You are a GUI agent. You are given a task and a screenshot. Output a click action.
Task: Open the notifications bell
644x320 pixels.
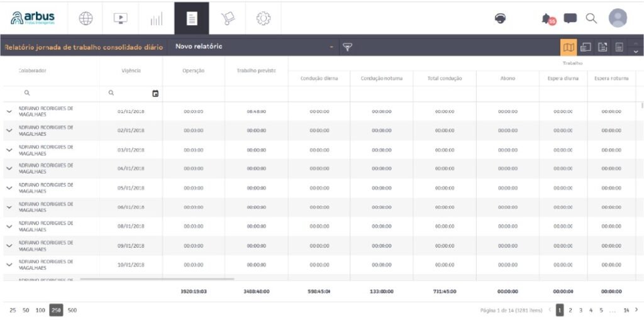[x=547, y=19]
